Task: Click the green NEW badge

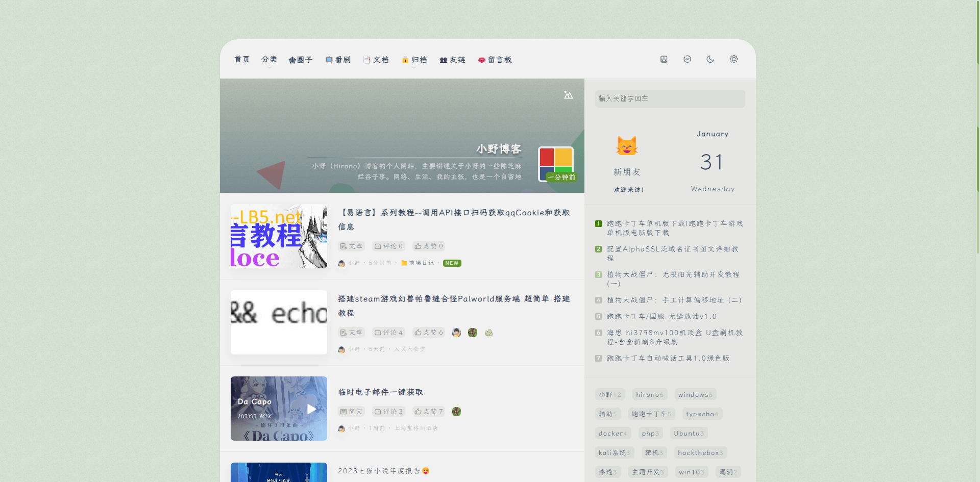Action: (452, 263)
